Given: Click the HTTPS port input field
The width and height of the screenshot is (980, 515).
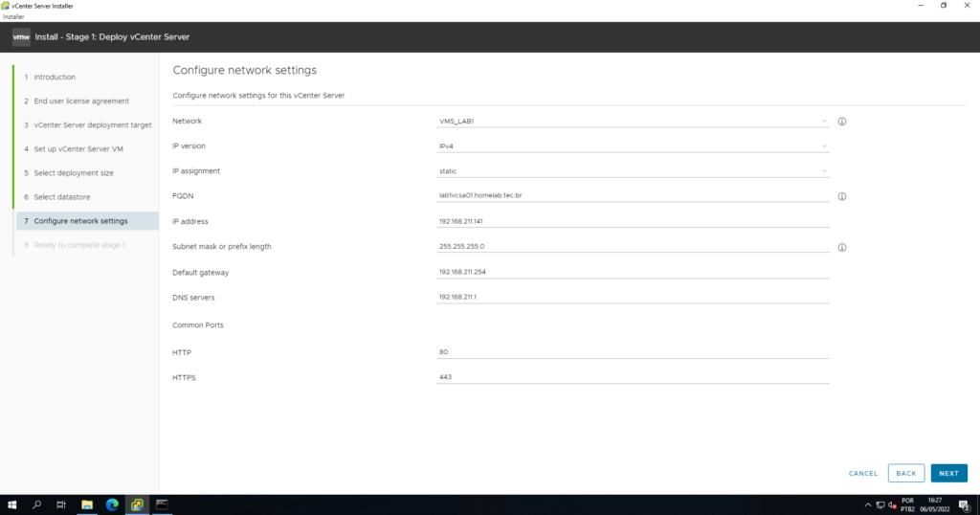Looking at the screenshot, I should [633, 377].
